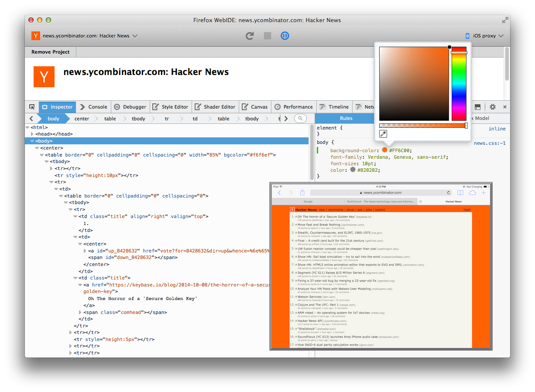The image size is (535, 392).
Task: Click the eyedropper icon in the color picker
Action: pos(383,134)
